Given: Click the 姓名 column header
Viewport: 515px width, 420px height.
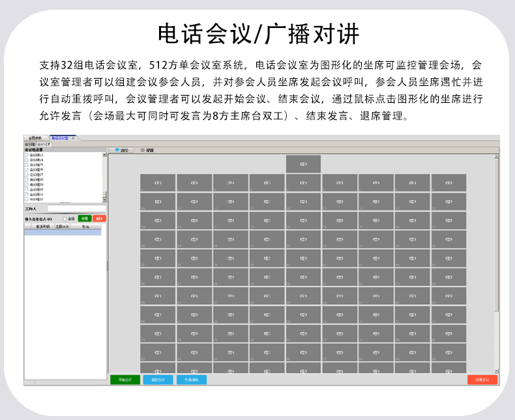Looking at the screenshot, I should click(85, 227).
